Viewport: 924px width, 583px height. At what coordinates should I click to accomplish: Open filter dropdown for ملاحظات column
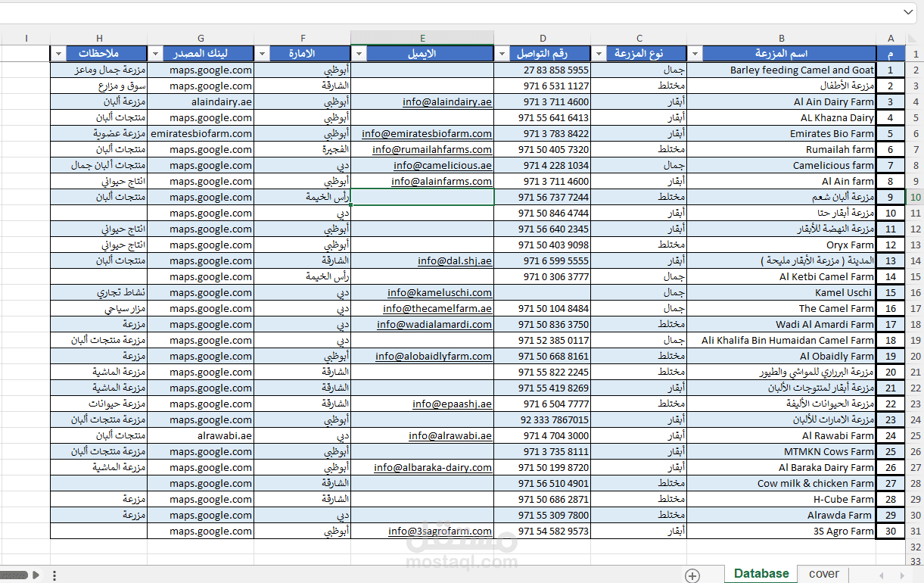[x=58, y=54]
